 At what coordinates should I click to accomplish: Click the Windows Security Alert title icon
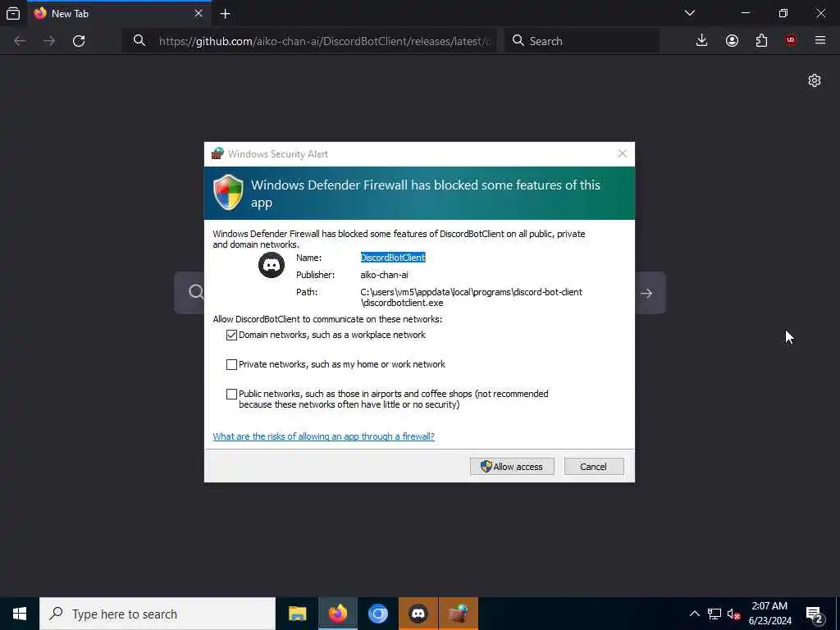point(217,153)
